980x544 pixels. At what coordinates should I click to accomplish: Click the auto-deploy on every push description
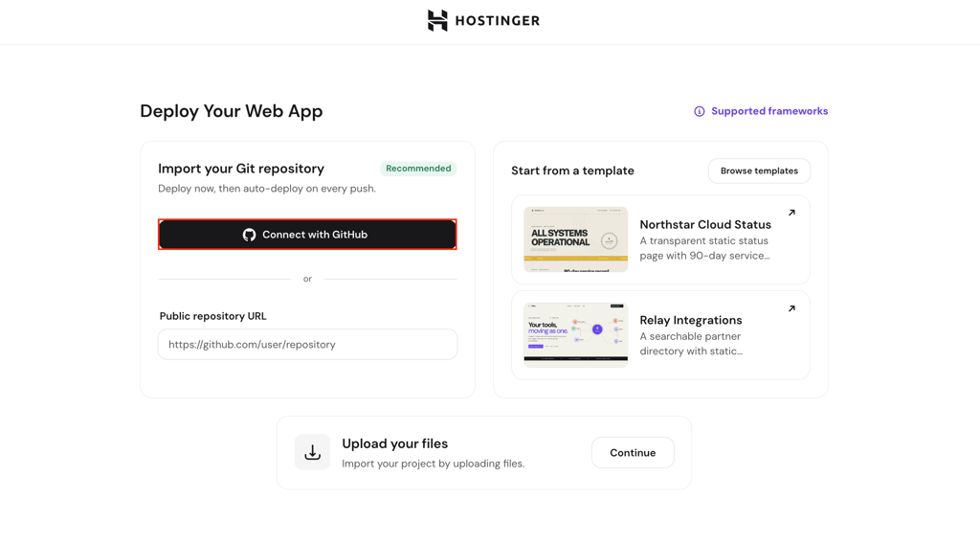click(267, 189)
